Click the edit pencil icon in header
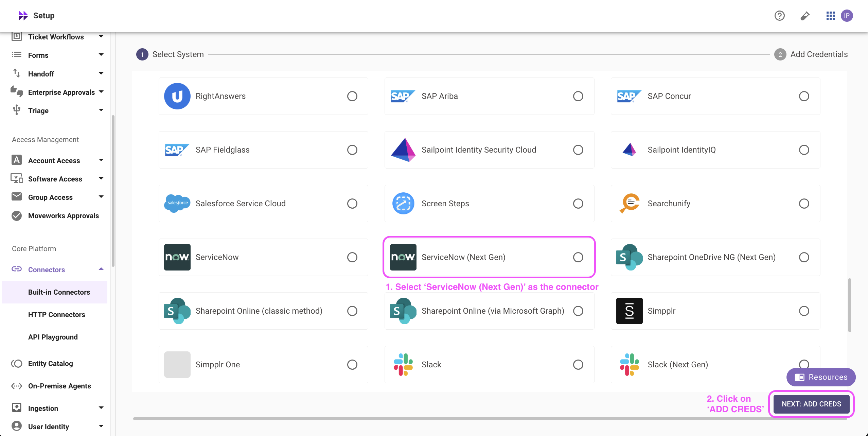868x436 pixels. (805, 16)
